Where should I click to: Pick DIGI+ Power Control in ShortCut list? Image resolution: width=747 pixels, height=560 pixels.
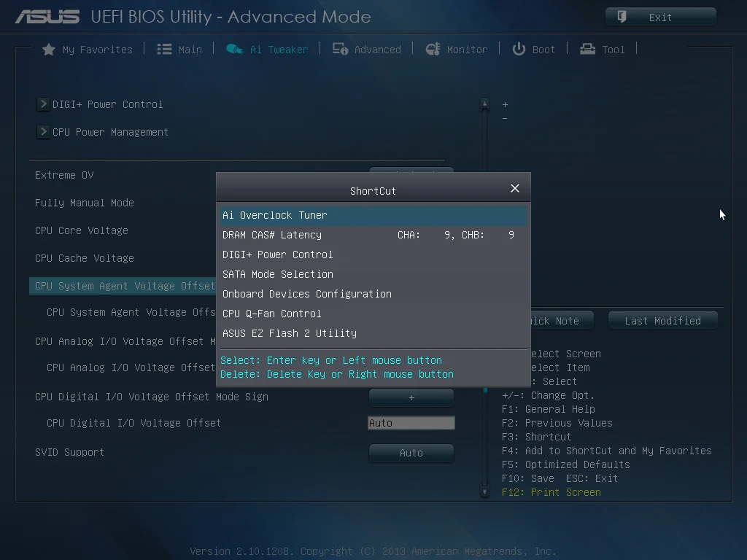tap(373, 254)
